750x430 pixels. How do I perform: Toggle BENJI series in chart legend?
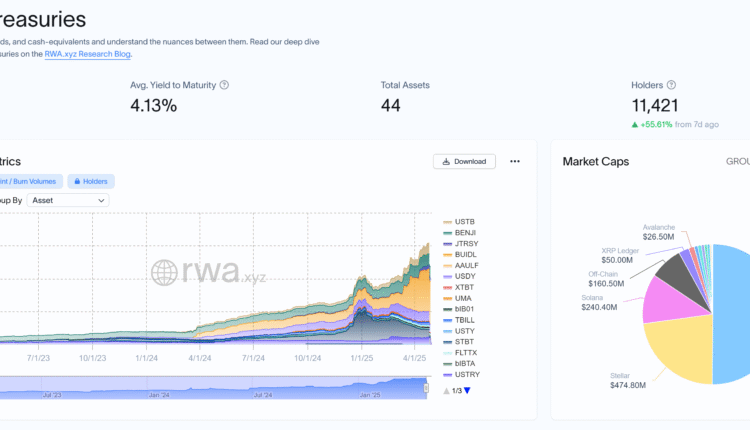(465, 232)
